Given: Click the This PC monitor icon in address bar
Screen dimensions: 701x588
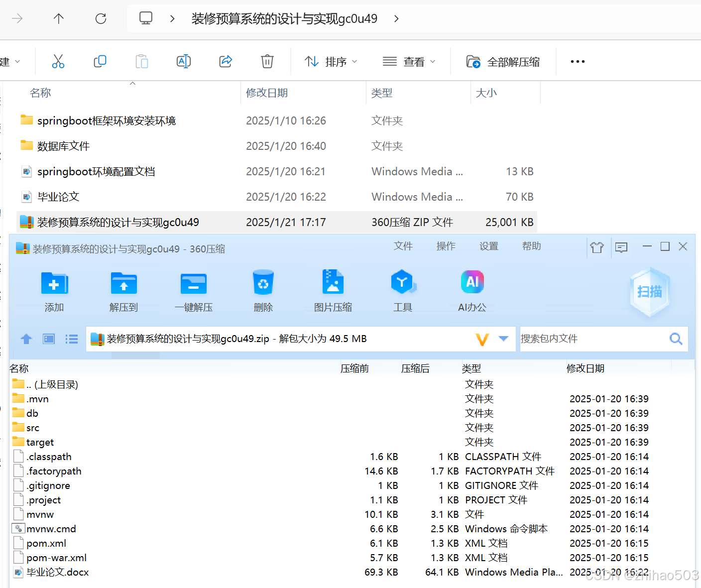Looking at the screenshot, I should 146,18.
